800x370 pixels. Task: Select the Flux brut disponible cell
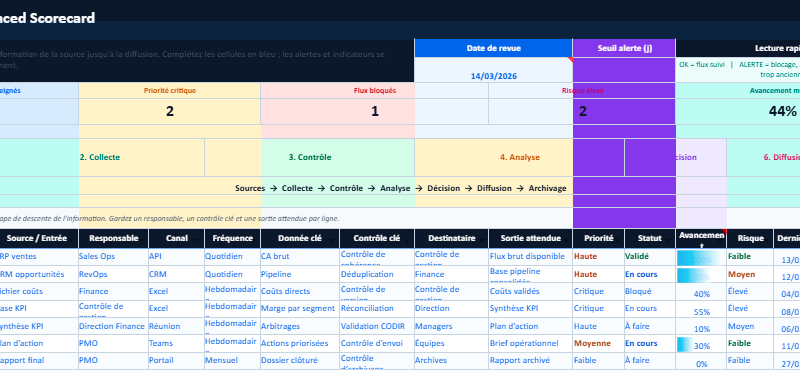click(531, 256)
